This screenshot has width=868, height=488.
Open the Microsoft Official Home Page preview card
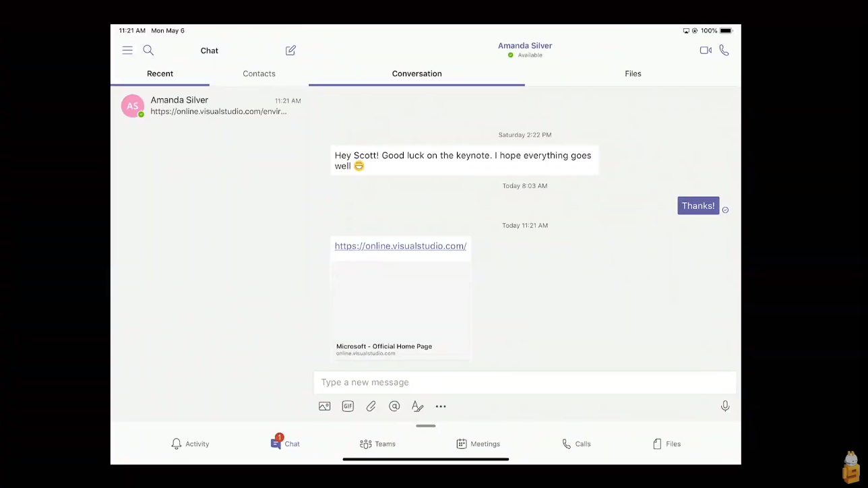coord(400,311)
